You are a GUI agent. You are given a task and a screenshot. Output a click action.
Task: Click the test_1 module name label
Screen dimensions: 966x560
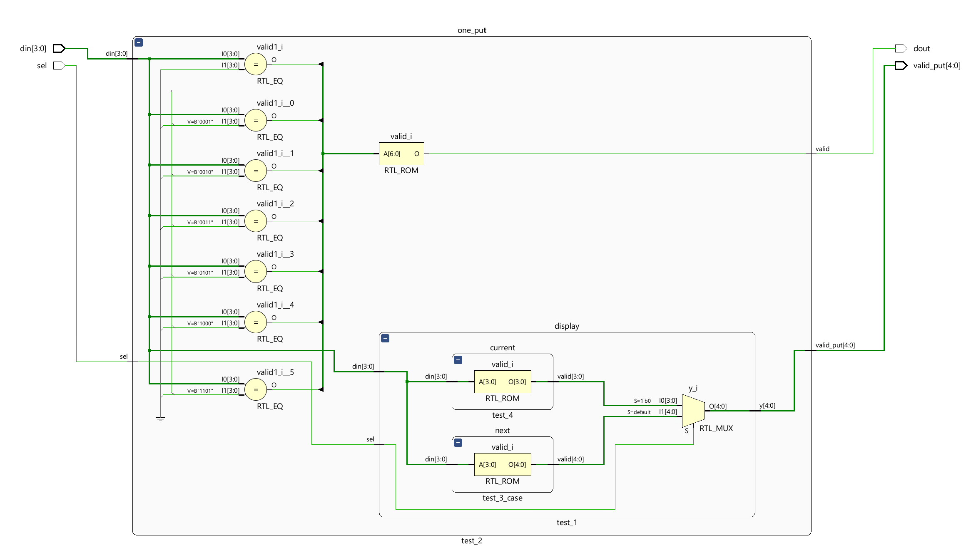tap(567, 522)
